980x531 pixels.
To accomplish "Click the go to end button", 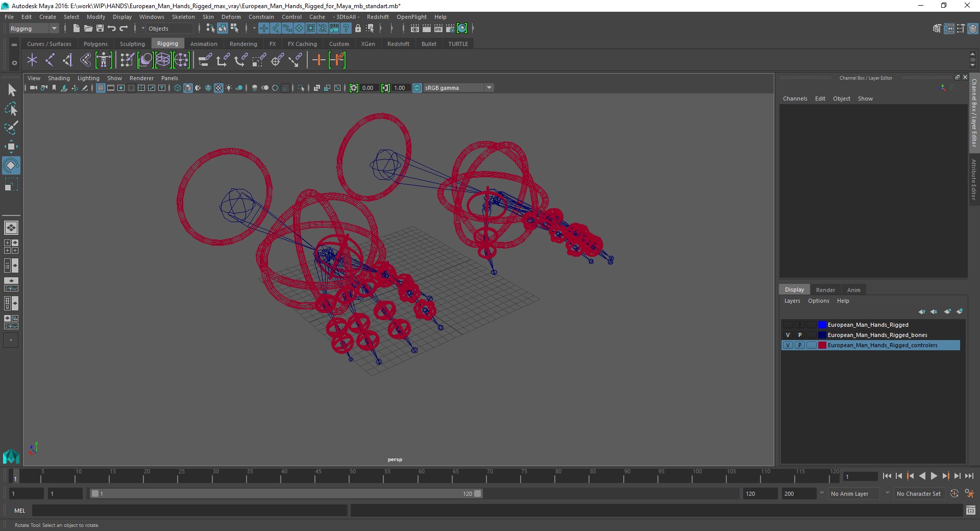I will pyautogui.click(x=969, y=476).
